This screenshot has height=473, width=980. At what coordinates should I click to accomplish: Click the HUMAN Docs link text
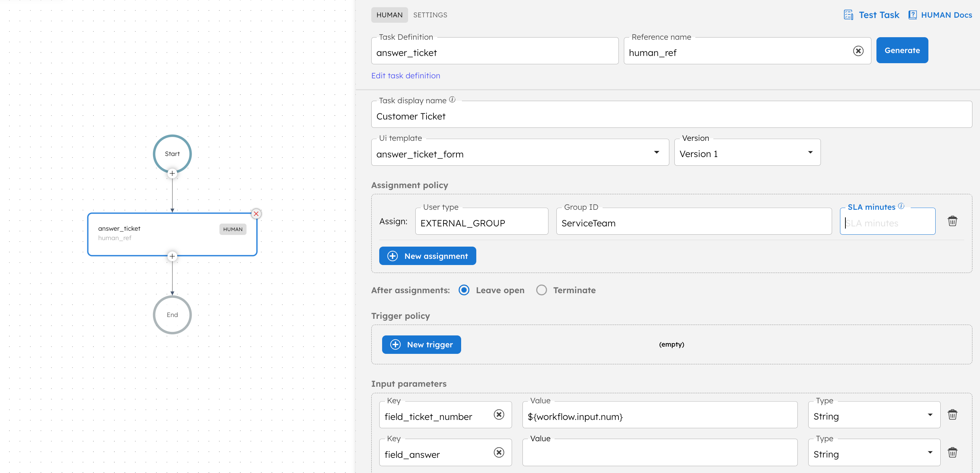click(x=946, y=15)
